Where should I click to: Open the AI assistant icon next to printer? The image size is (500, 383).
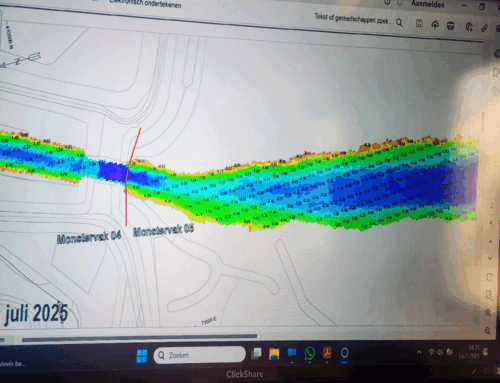tap(469, 27)
